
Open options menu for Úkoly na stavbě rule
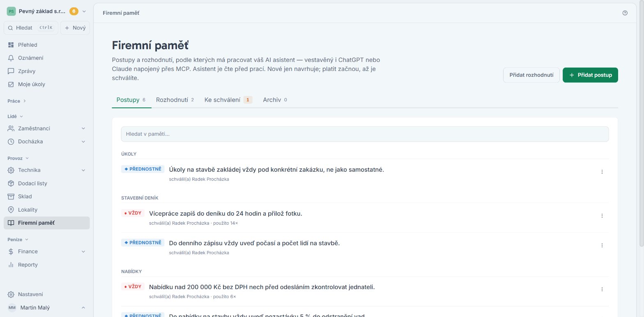[x=602, y=172]
